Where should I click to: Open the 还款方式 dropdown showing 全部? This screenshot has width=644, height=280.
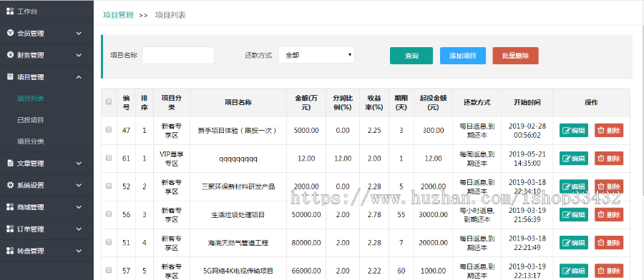pyautogui.click(x=317, y=55)
